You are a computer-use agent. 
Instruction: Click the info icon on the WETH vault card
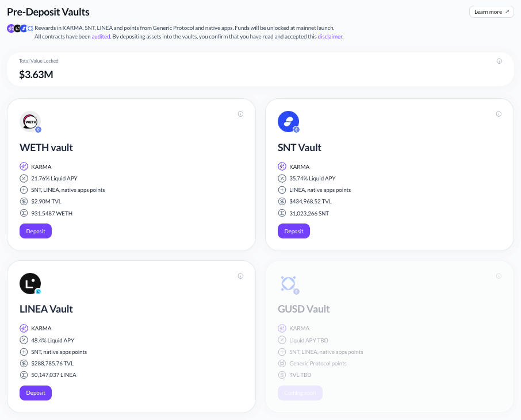click(240, 114)
